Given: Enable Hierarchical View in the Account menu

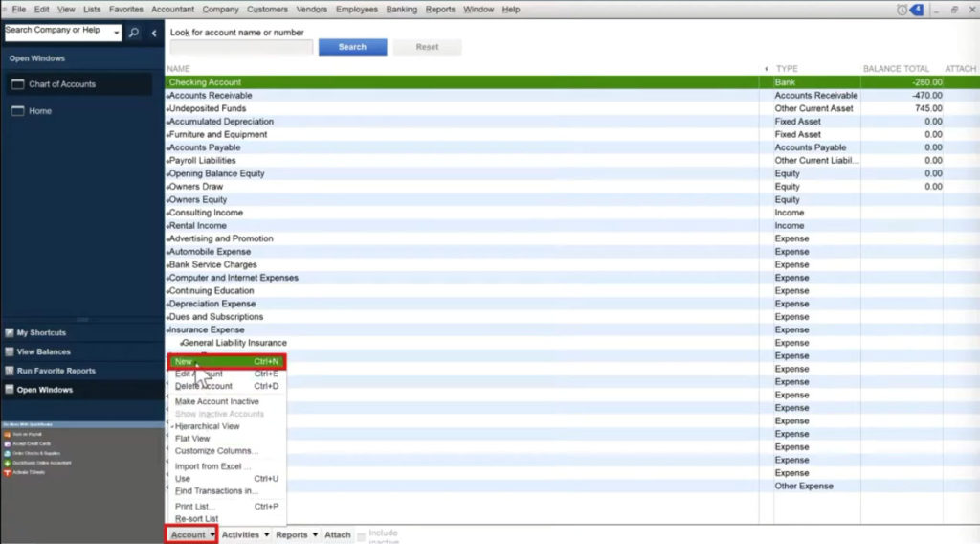Looking at the screenshot, I should coord(207,426).
